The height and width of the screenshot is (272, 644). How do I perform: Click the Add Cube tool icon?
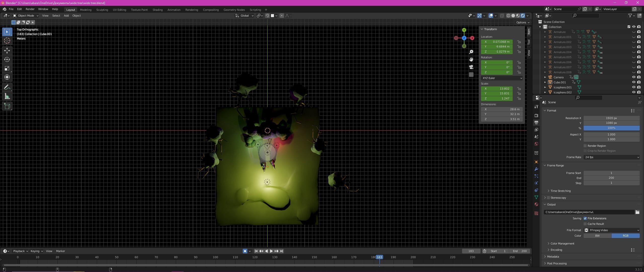tap(7, 106)
